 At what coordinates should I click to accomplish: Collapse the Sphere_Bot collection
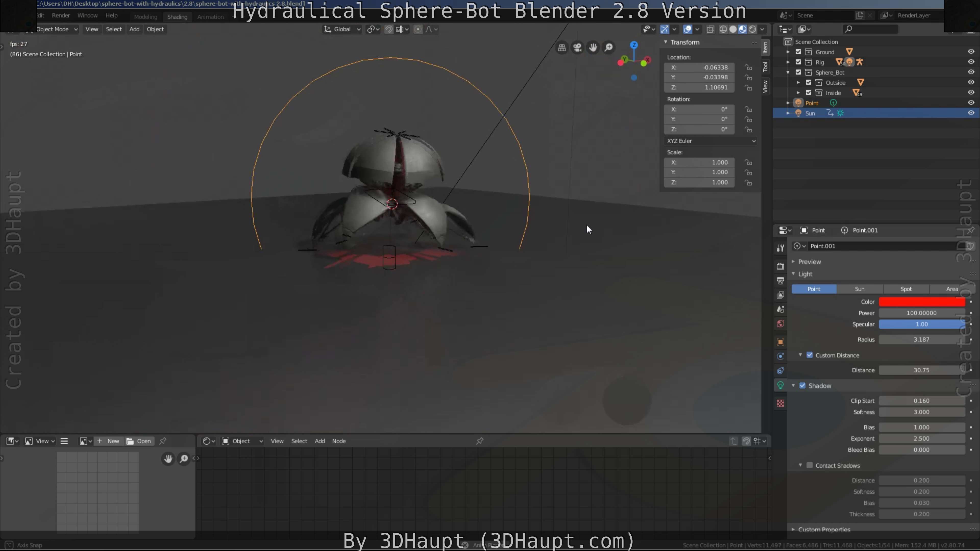tap(788, 72)
